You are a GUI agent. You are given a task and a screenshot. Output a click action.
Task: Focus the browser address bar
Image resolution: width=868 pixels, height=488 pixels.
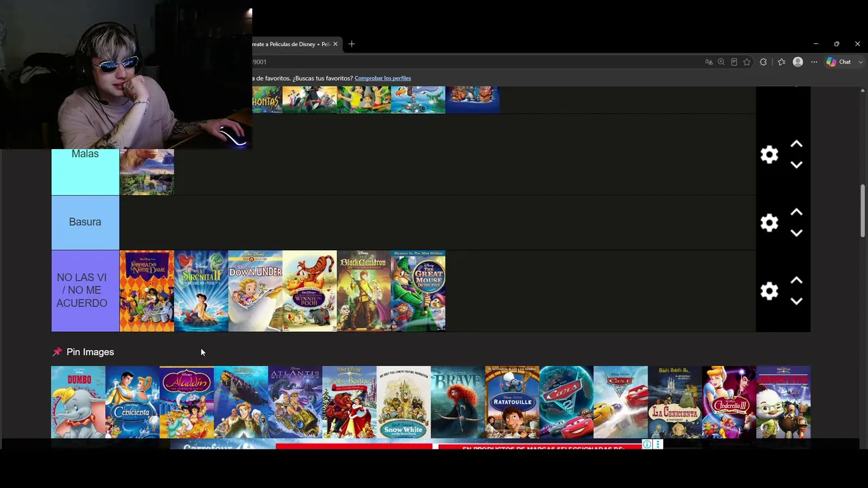(475, 62)
